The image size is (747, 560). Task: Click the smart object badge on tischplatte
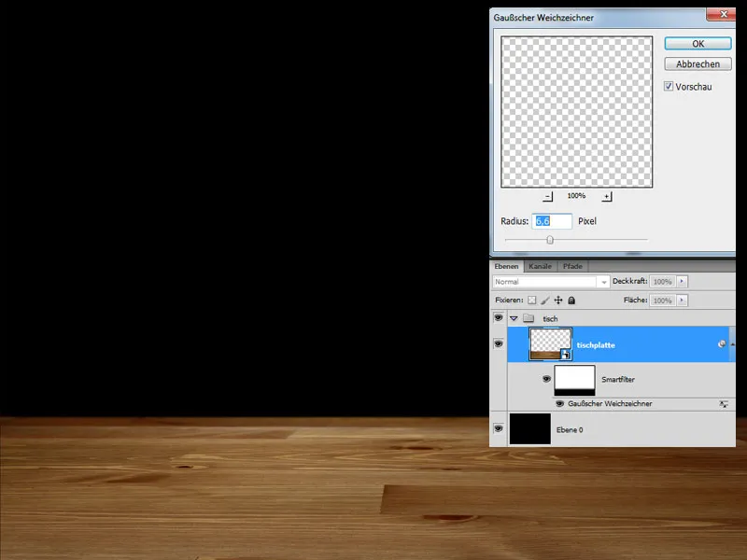[x=566, y=355]
